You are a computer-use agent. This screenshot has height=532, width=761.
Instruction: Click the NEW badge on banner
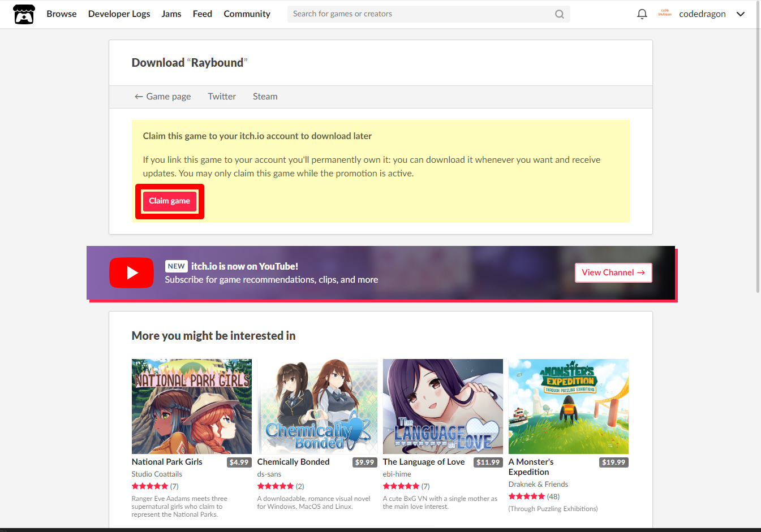click(176, 266)
